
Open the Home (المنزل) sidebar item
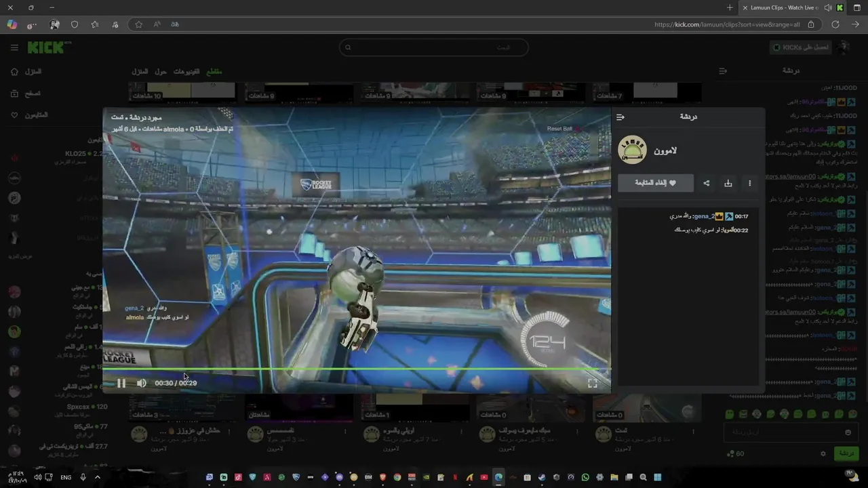tap(27, 72)
